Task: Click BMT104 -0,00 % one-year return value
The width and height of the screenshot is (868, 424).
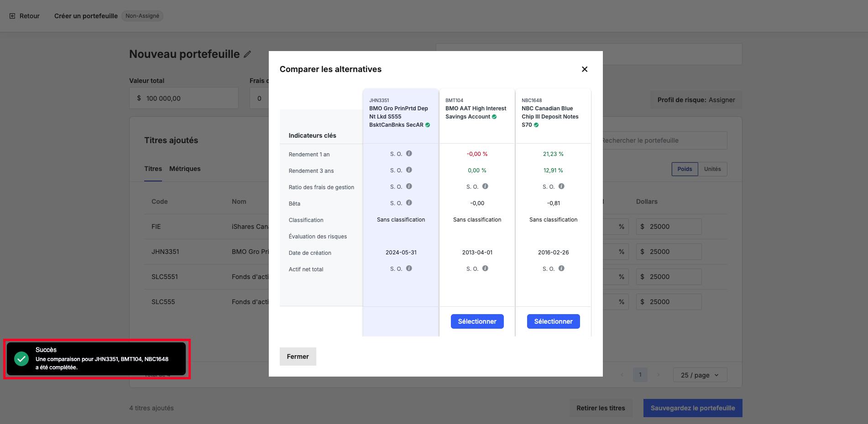Action: pyautogui.click(x=477, y=154)
